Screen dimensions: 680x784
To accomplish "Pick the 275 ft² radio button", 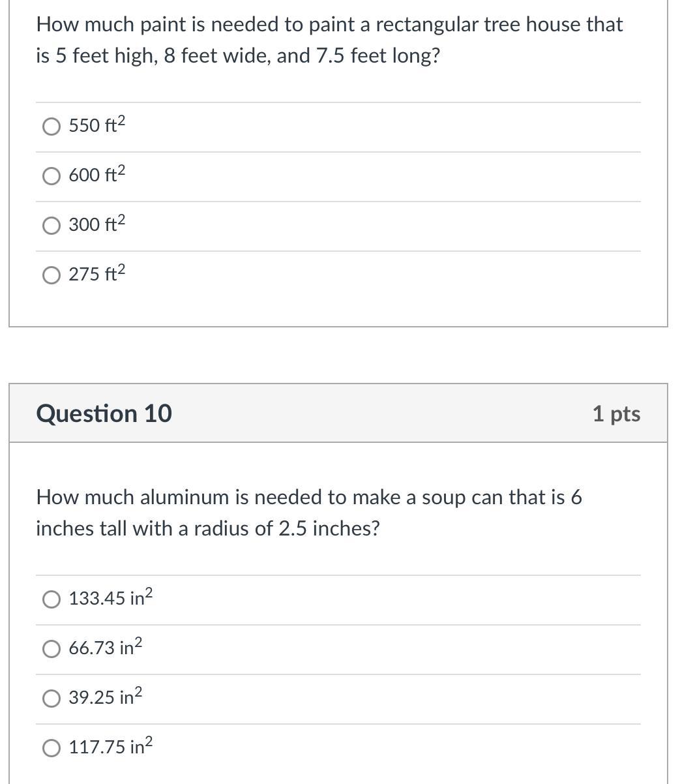I will tap(52, 275).
